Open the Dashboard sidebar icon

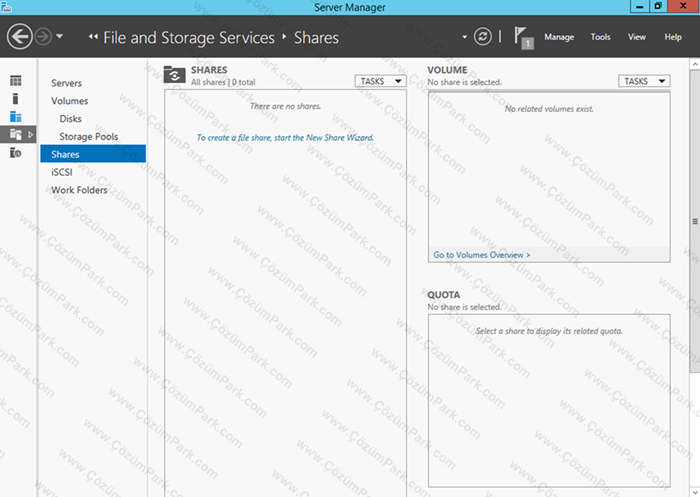click(16, 80)
